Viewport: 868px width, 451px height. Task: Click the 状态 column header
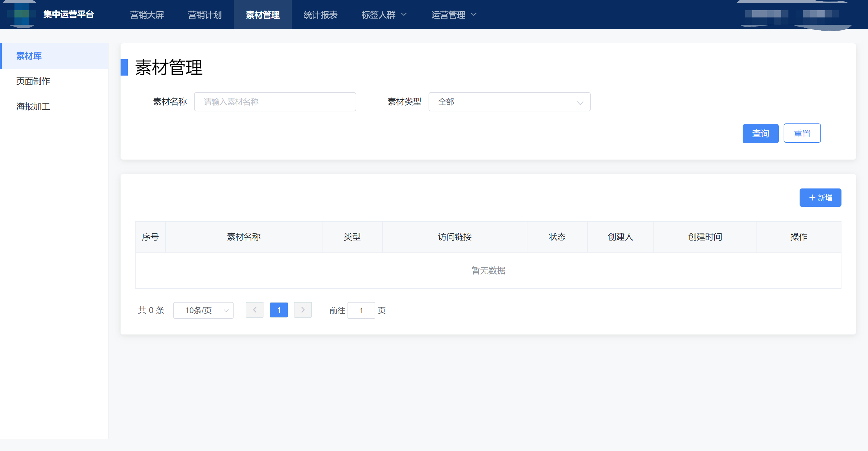click(557, 237)
